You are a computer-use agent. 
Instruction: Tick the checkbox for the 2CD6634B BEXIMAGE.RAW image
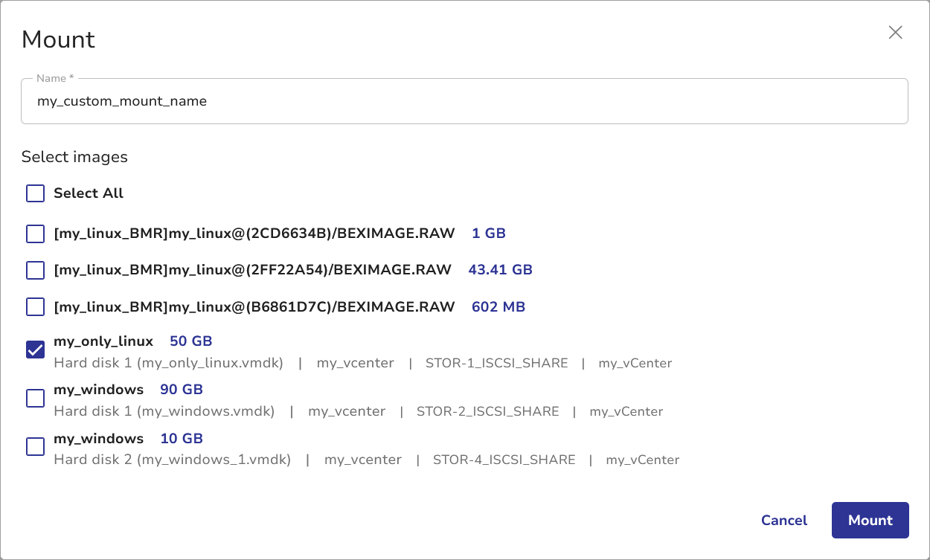tap(36, 234)
